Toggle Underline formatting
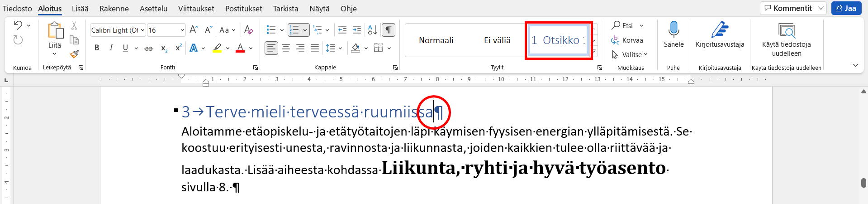The image size is (868, 204). click(125, 48)
